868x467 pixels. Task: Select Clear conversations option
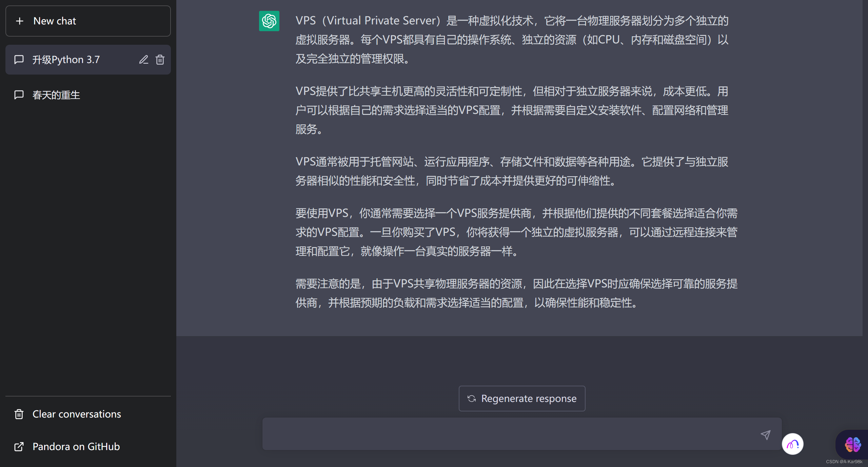[77, 413]
